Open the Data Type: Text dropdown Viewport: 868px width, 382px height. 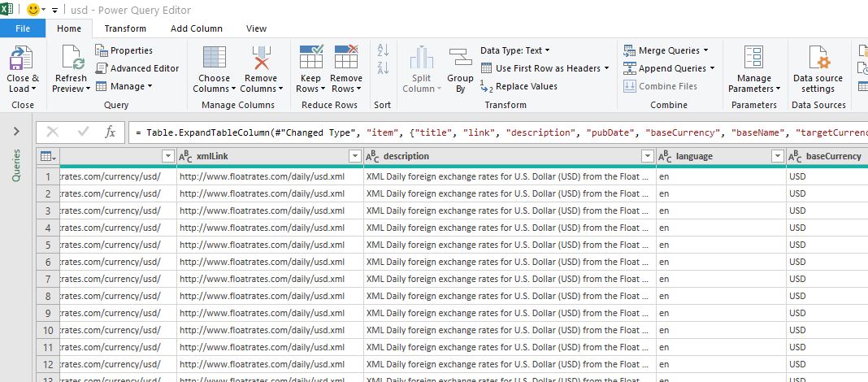(514, 50)
